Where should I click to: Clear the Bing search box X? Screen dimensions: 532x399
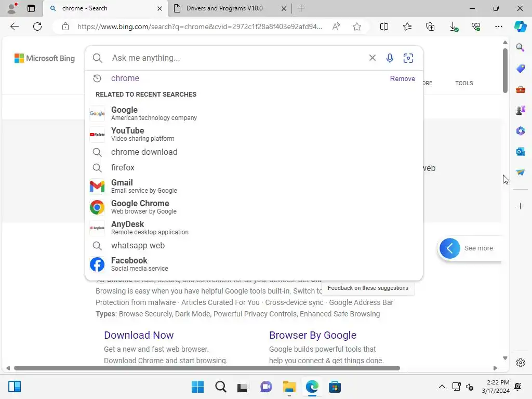coord(372,58)
